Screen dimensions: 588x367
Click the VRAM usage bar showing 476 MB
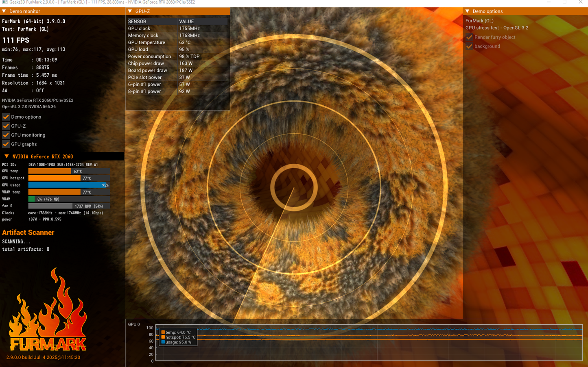(69, 199)
